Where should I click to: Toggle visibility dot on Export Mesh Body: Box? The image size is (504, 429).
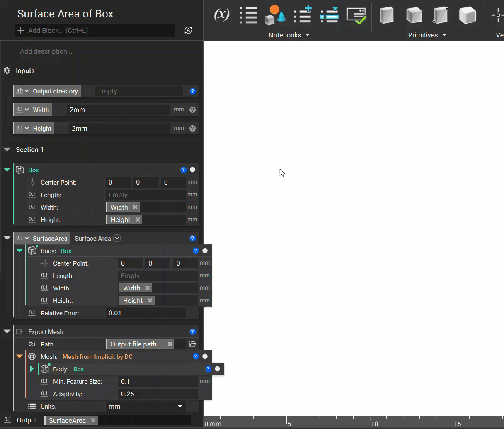217,369
